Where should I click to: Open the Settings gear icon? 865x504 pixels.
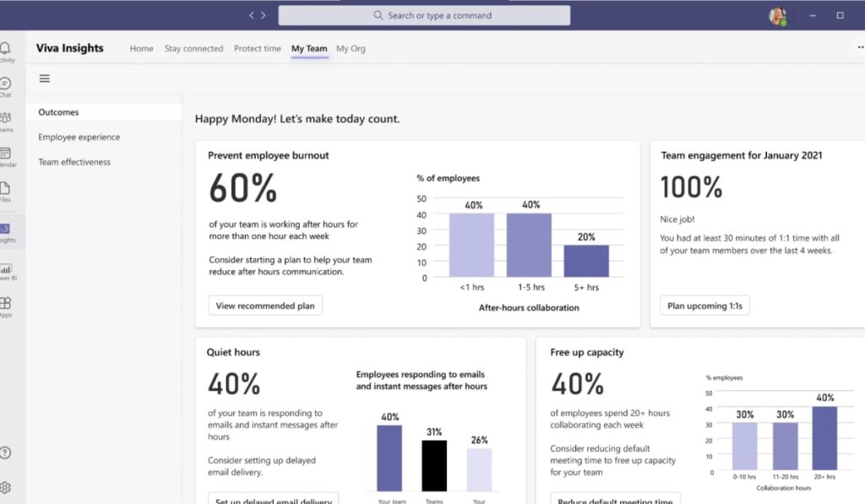(5, 487)
